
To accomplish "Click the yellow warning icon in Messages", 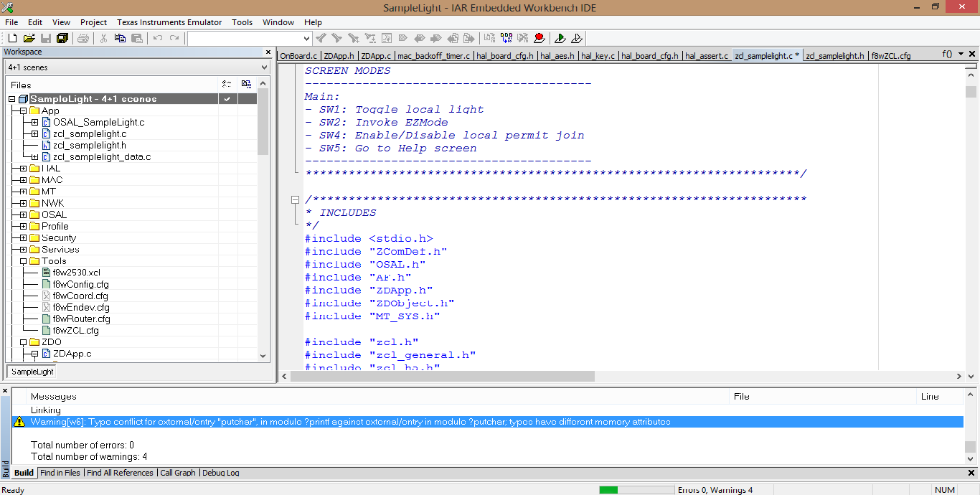I will point(19,422).
